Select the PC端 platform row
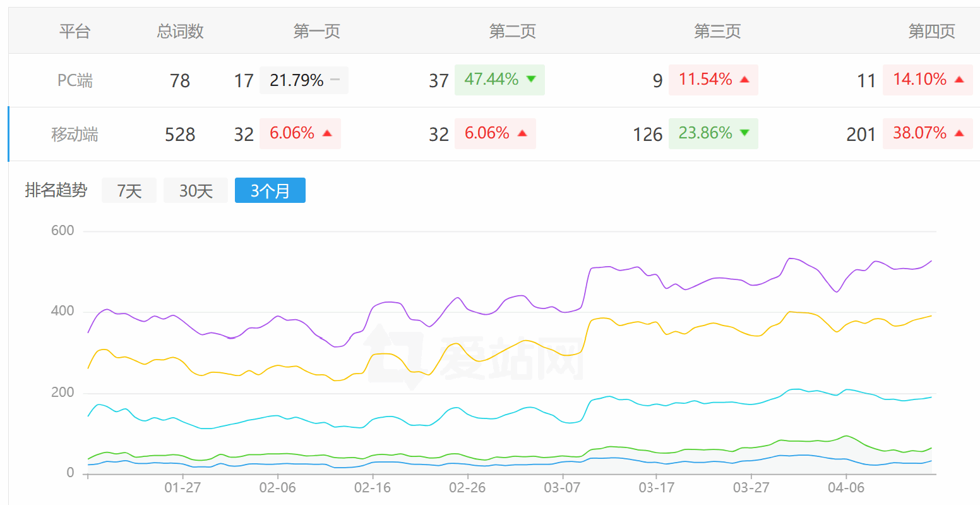Image resolution: width=980 pixels, height=505 pixels. (494, 80)
